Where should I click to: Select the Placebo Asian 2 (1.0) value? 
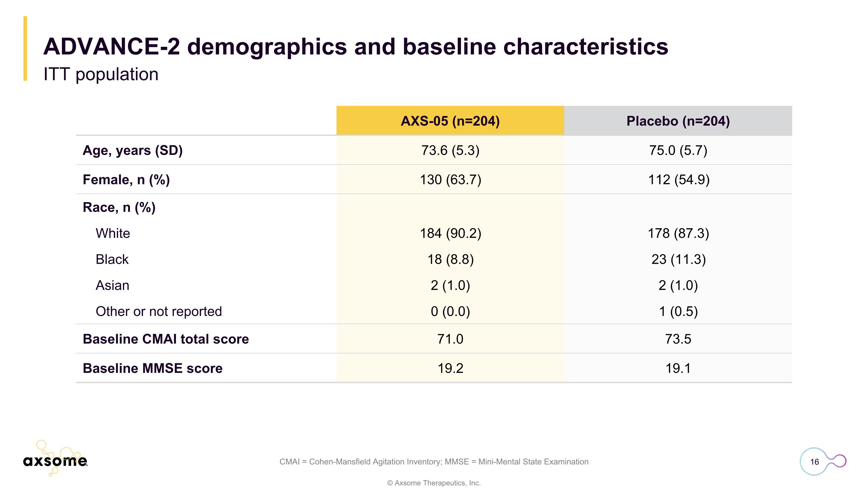coord(678,285)
